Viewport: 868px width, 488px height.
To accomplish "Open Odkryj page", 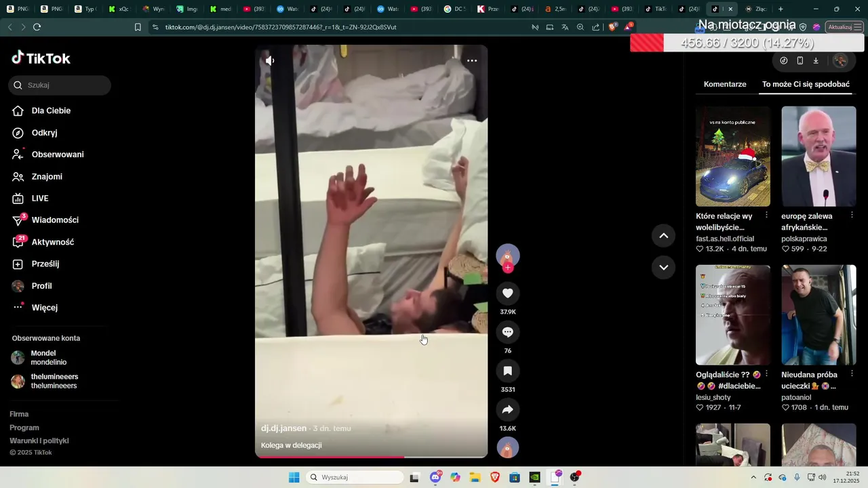I will click(35, 133).
